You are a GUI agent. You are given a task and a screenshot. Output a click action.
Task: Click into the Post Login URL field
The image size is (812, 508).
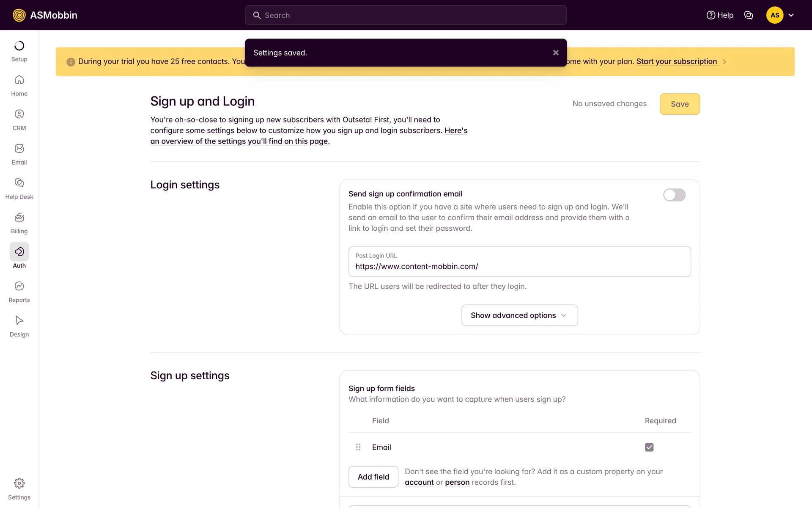(x=519, y=266)
